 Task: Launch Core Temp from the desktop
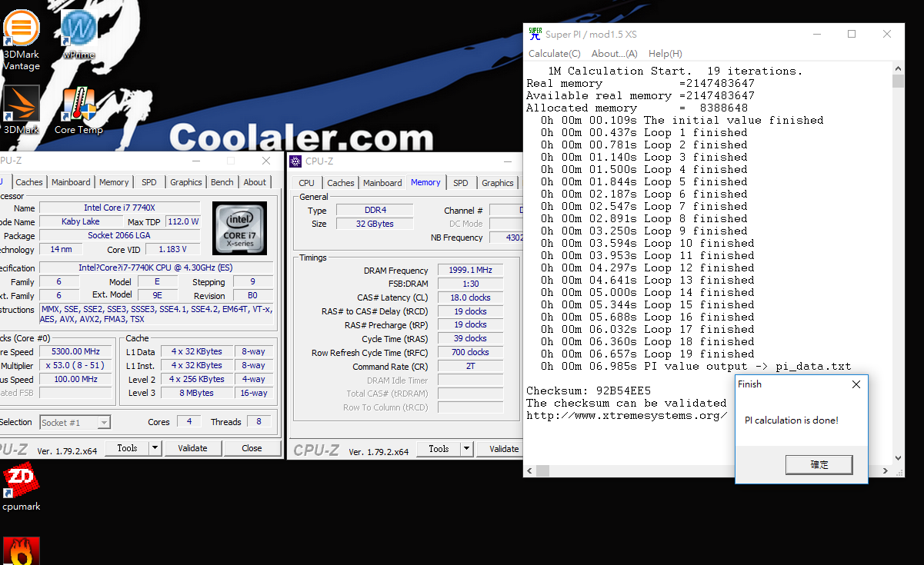coord(78,110)
